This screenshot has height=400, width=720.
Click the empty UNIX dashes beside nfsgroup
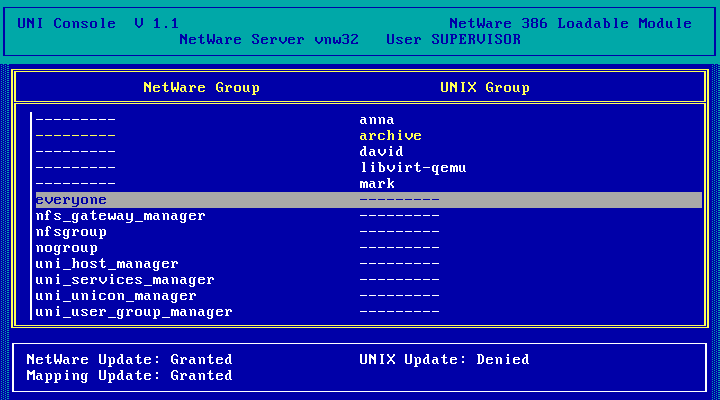(x=399, y=232)
